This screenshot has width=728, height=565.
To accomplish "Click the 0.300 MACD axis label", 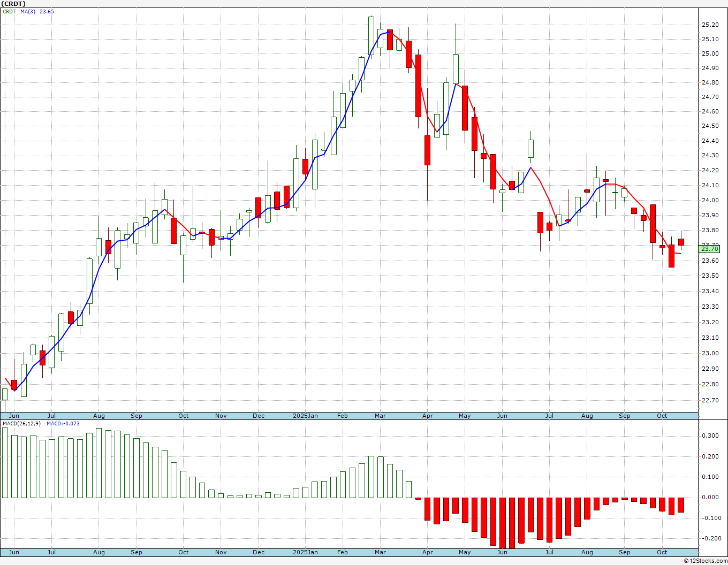I will 710,436.
